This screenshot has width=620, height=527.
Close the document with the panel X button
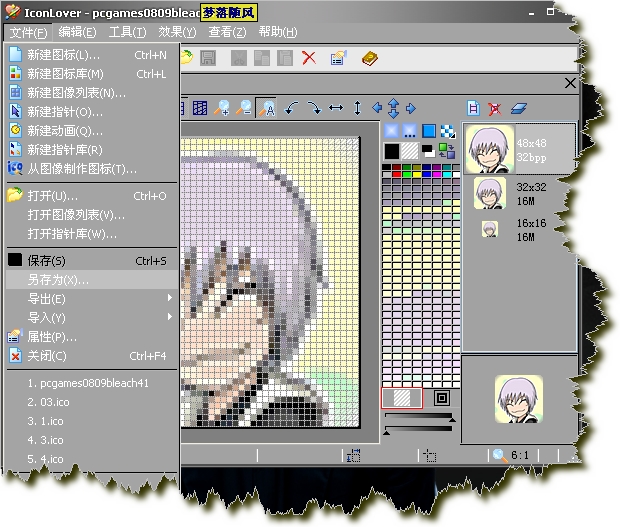click(x=570, y=83)
